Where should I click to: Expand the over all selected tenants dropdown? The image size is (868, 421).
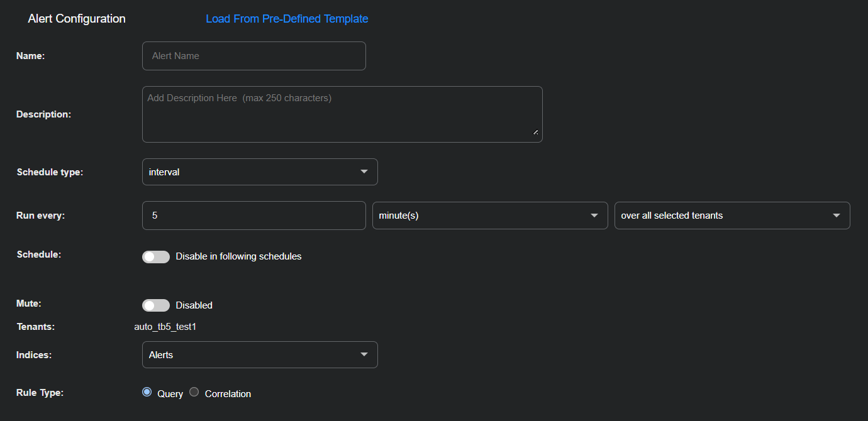coord(732,216)
